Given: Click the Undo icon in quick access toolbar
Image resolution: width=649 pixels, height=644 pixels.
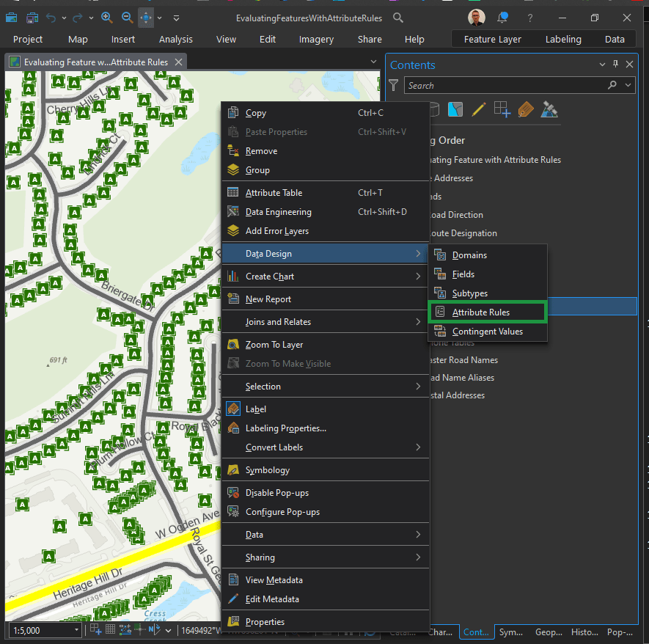Looking at the screenshot, I should pyautogui.click(x=51, y=18).
